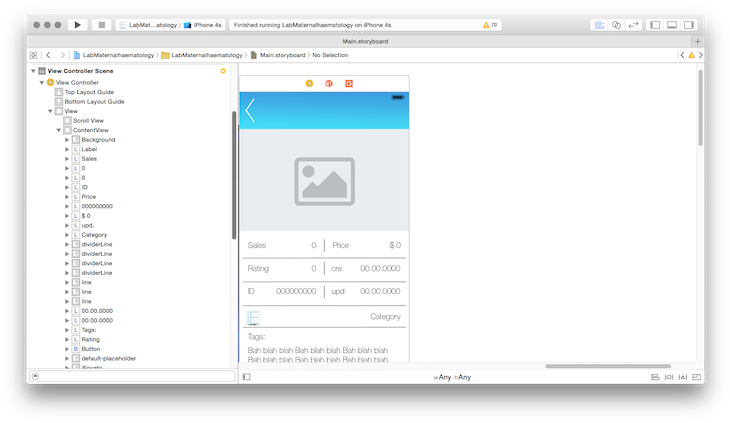Add a new editor tab with plus
The height and width of the screenshot is (423, 730).
pyautogui.click(x=697, y=41)
